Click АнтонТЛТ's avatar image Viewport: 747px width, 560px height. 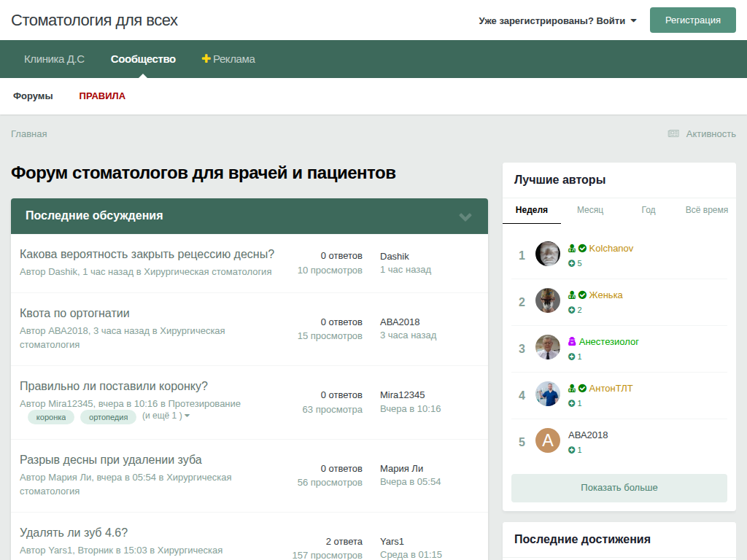click(x=548, y=394)
